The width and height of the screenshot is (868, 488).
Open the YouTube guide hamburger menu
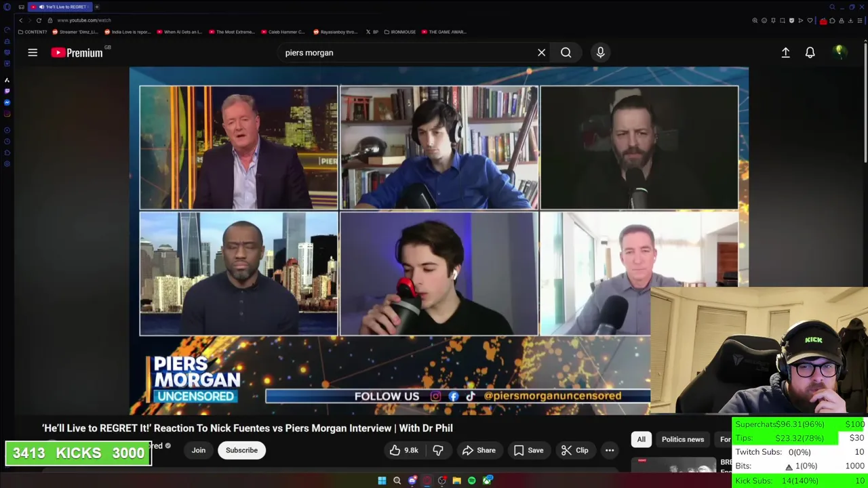point(33,52)
